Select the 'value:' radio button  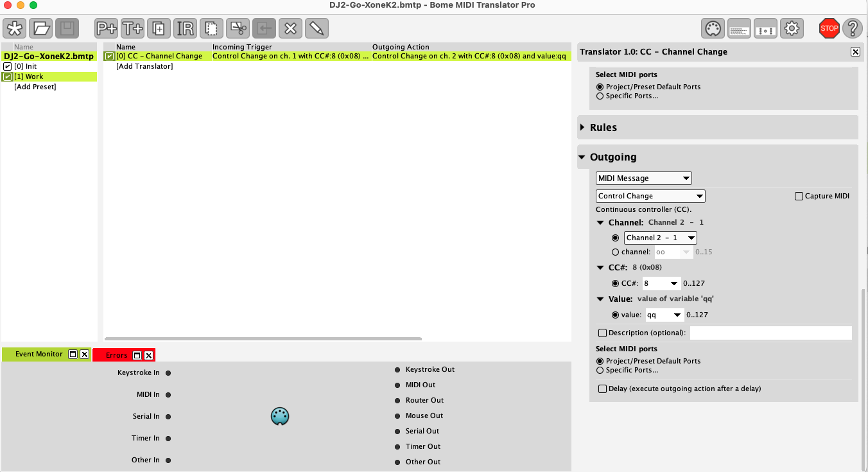(x=616, y=315)
